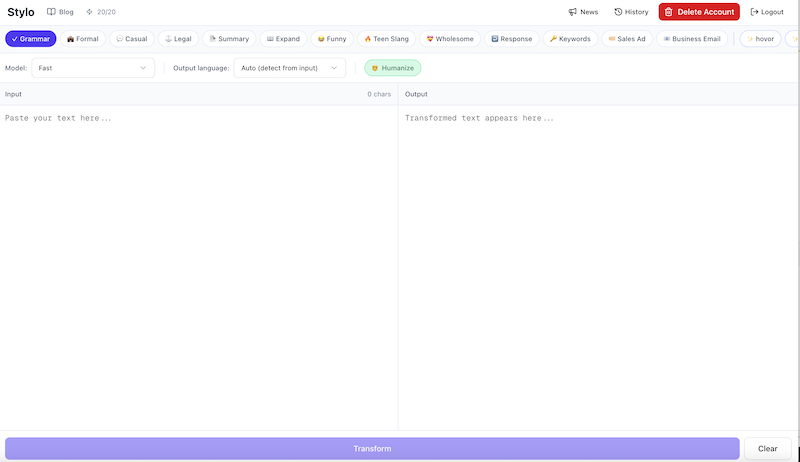The height and width of the screenshot is (462, 800).
Task: Click the red Delete Account button
Action: tap(699, 12)
